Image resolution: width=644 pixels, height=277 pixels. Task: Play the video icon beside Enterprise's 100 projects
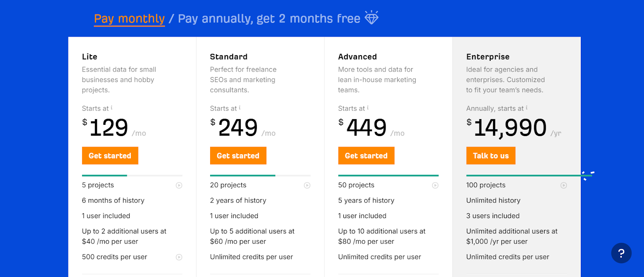point(564,185)
